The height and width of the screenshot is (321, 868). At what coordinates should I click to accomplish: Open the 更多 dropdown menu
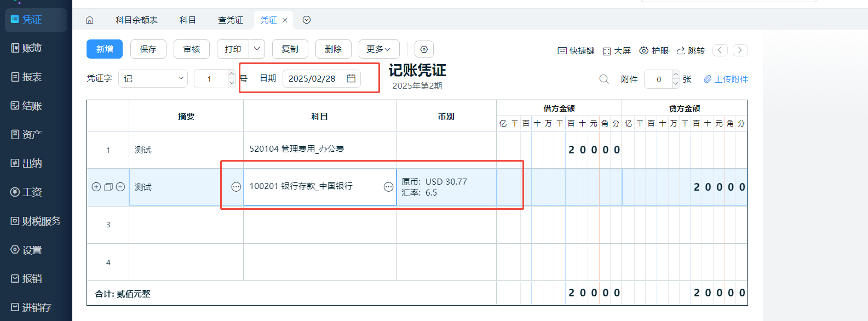click(x=378, y=49)
